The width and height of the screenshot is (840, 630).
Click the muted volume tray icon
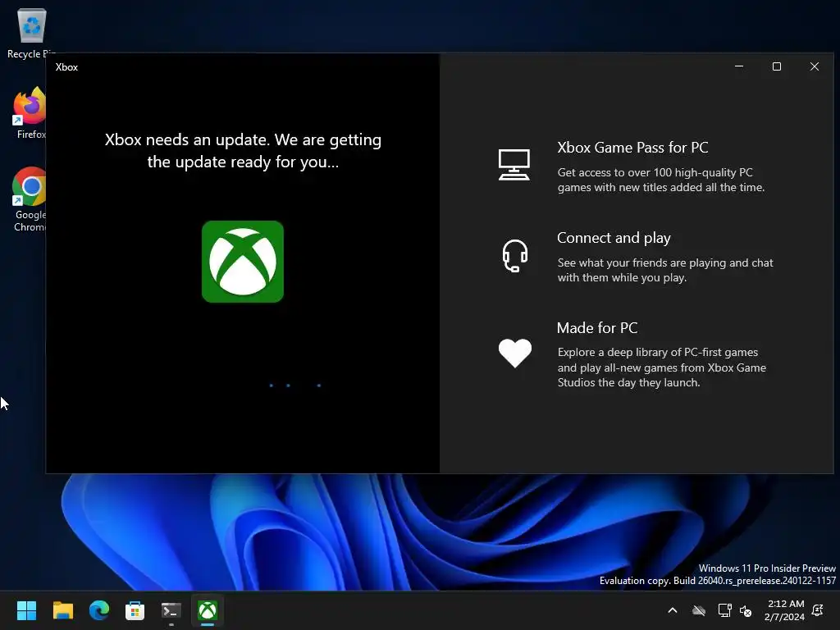click(x=746, y=610)
